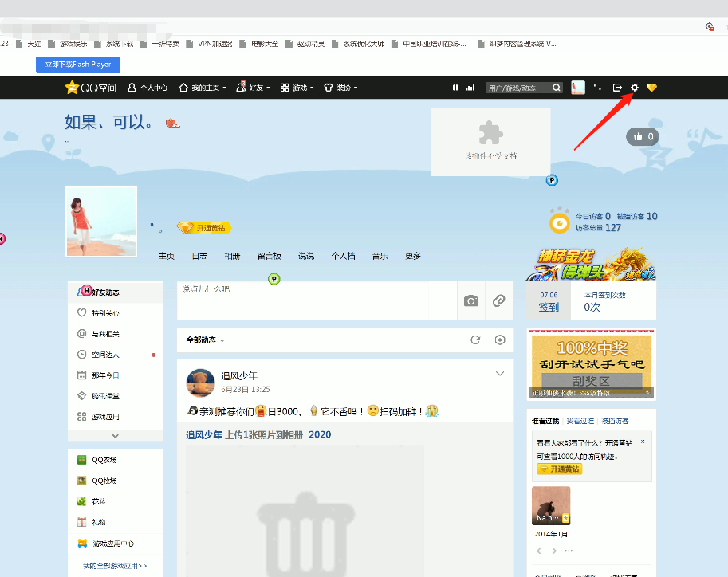The height and width of the screenshot is (577, 728).
Task: Open feed settings hexagon icon
Action: 500,340
